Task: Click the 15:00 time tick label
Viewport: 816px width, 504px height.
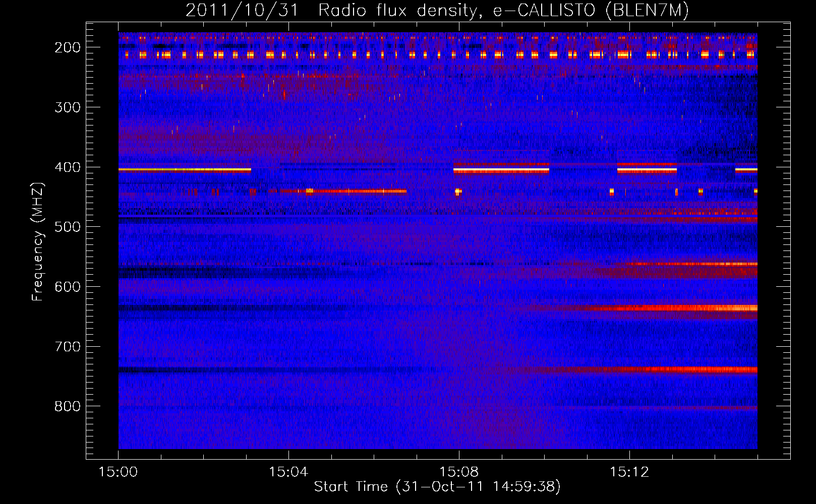Action: click(x=118, y=472)
